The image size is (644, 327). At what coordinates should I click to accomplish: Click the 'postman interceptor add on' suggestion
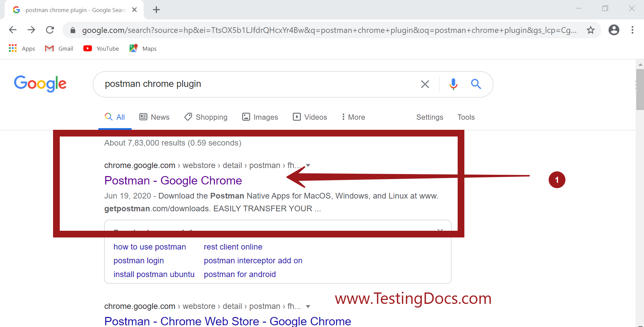[253, 261]
